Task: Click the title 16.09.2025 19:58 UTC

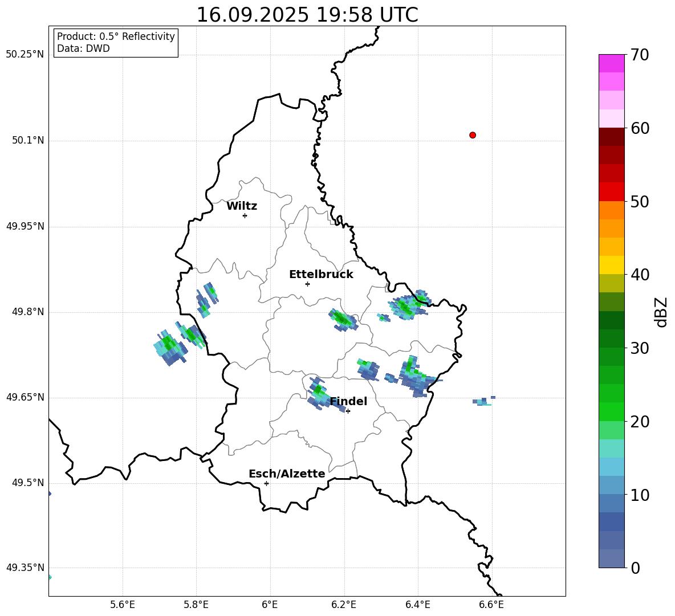Action: pyautogui.click(x=307, y=15)
